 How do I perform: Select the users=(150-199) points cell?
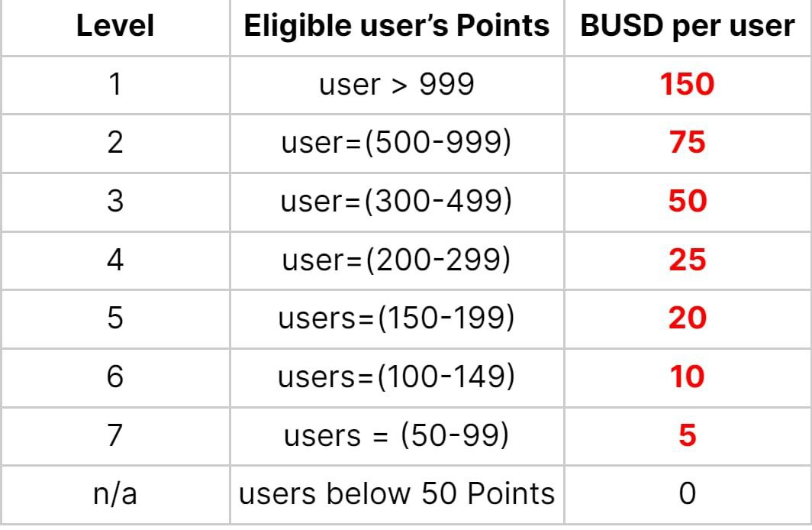[397, 318]
